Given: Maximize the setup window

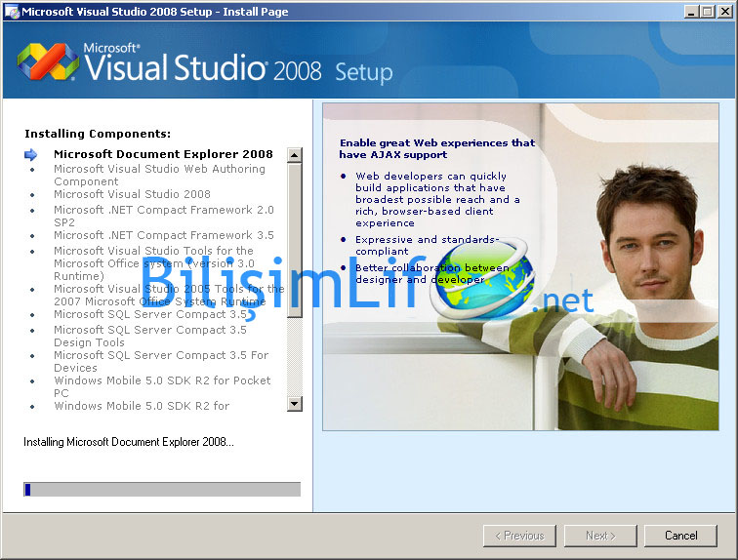Looking at the screenshot, I should pyautogui.click(x=707, y=12).
